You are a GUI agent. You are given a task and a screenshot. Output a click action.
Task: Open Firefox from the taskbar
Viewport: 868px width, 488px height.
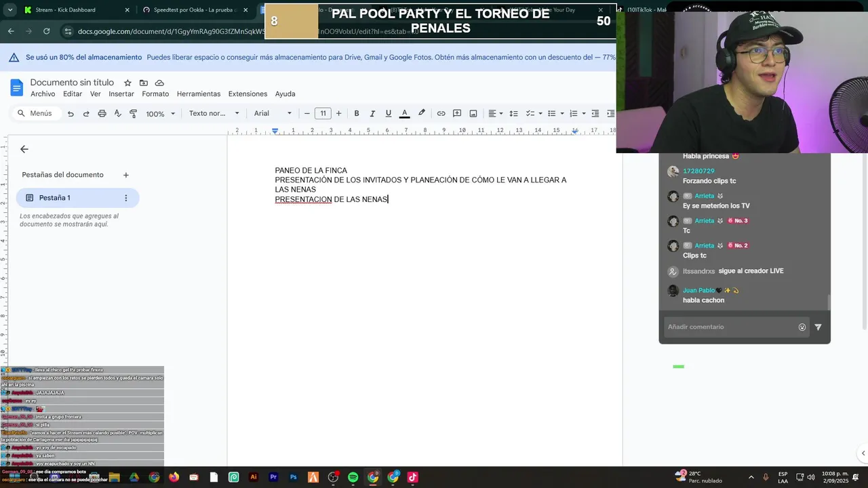(x=174, y=477)
